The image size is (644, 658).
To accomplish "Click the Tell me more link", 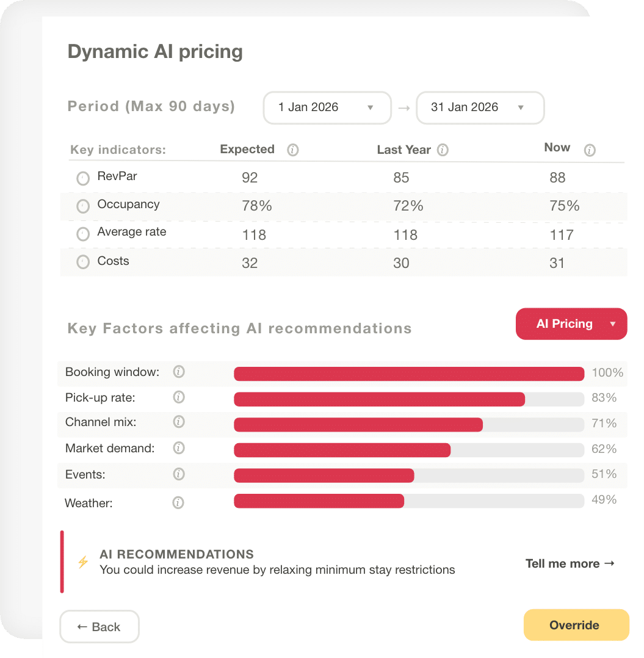I will coord(570,563).
